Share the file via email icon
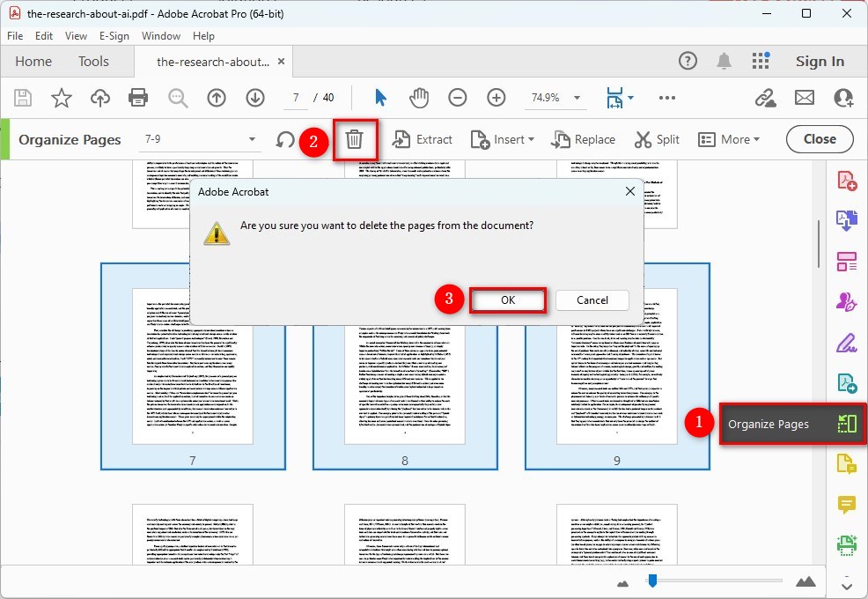The width and height of the screenshot is (868, 599). (805, 98)
